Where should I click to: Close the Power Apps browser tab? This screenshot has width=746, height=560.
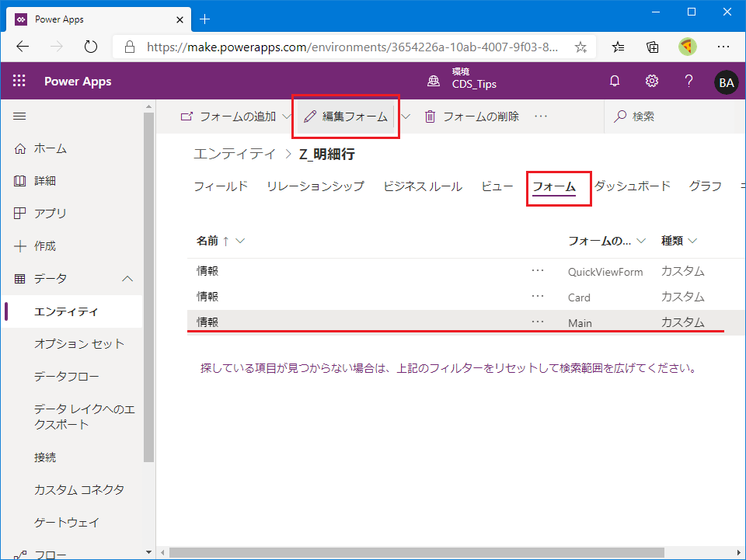180,19
